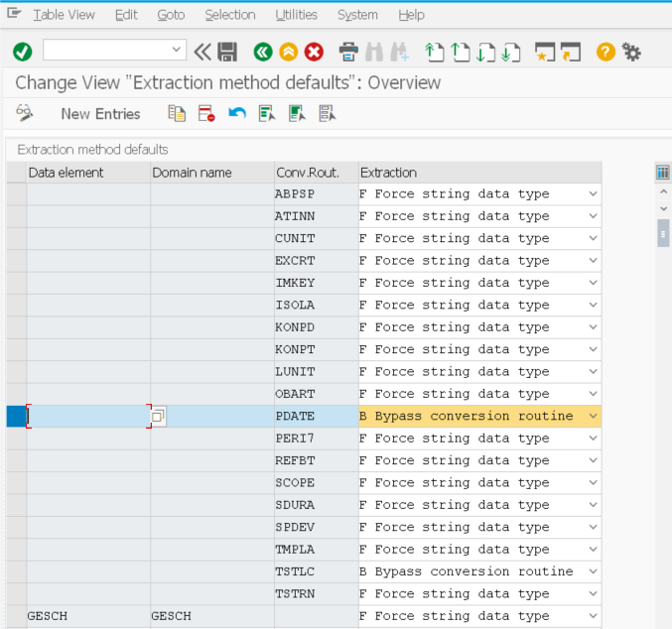The height and width of the screenshot is (629, 672).
Task: Expand Extraction dropdown for CUNIT row
Action: pos(594,238)
